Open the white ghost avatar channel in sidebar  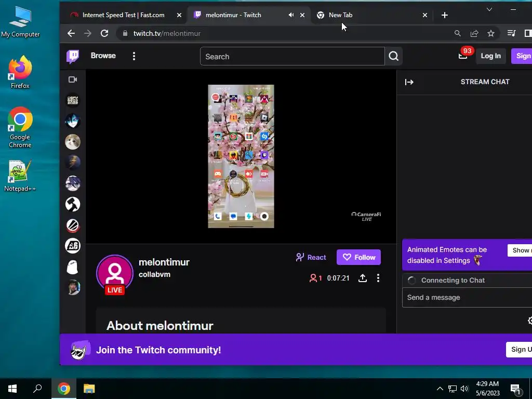(73, 267)
